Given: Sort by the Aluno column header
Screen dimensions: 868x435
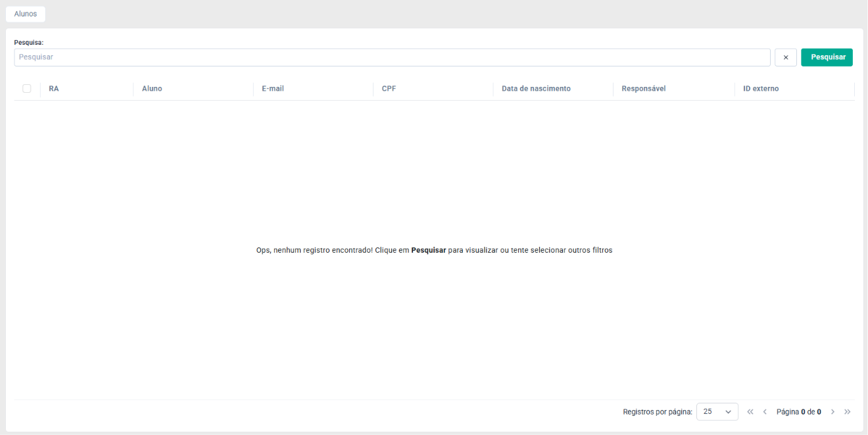Looking at the screenshot, I should pyautogui.click(x=152, y=88).
